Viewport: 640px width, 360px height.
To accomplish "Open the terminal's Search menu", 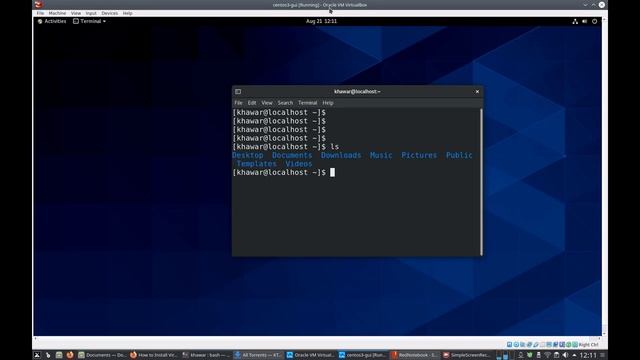I will 285,103.
